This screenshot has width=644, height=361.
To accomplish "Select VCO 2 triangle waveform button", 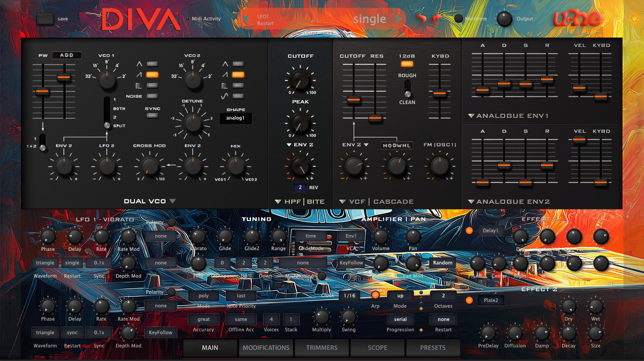I will [x=238, y=64].
